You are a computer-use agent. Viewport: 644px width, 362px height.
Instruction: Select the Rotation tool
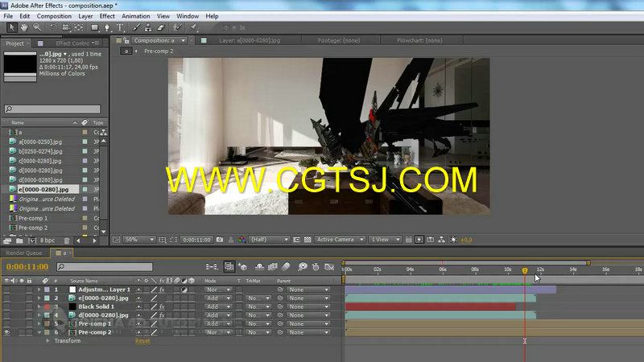[52, 27]
